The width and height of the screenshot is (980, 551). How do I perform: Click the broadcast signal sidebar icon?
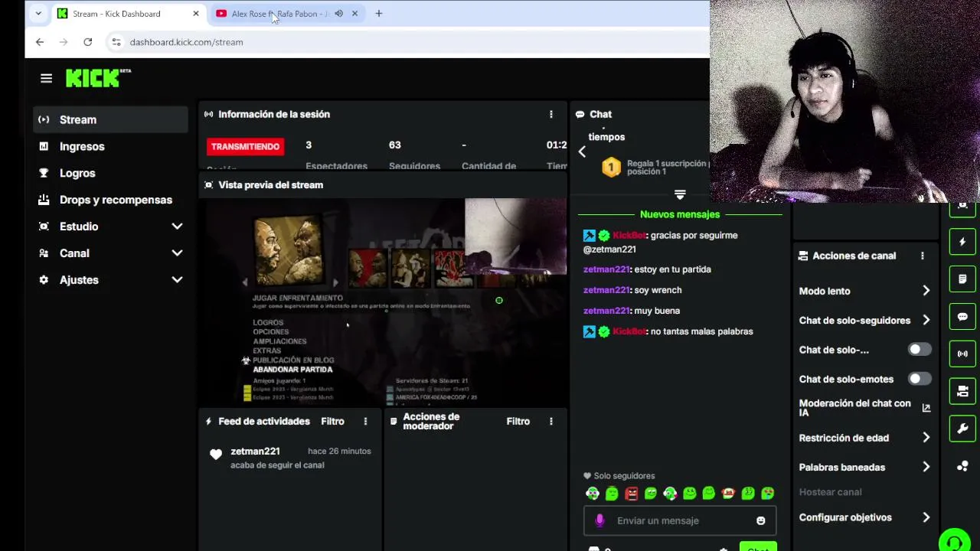tap(962, 354)
